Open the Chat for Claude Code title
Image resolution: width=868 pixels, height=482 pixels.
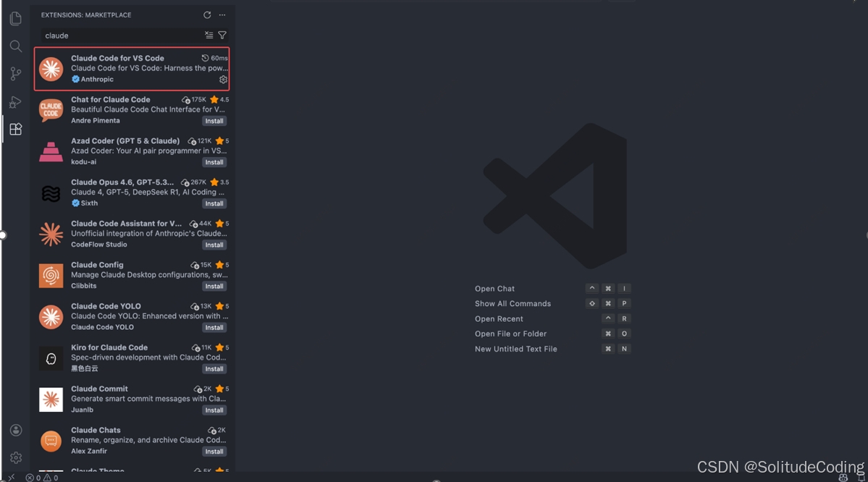(x=110, y=100)
